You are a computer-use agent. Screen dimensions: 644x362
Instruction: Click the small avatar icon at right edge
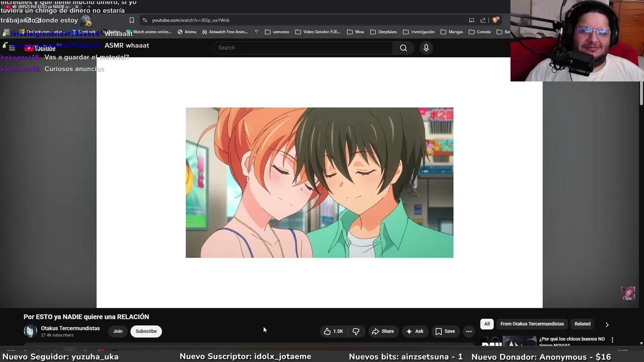(628, 293)
